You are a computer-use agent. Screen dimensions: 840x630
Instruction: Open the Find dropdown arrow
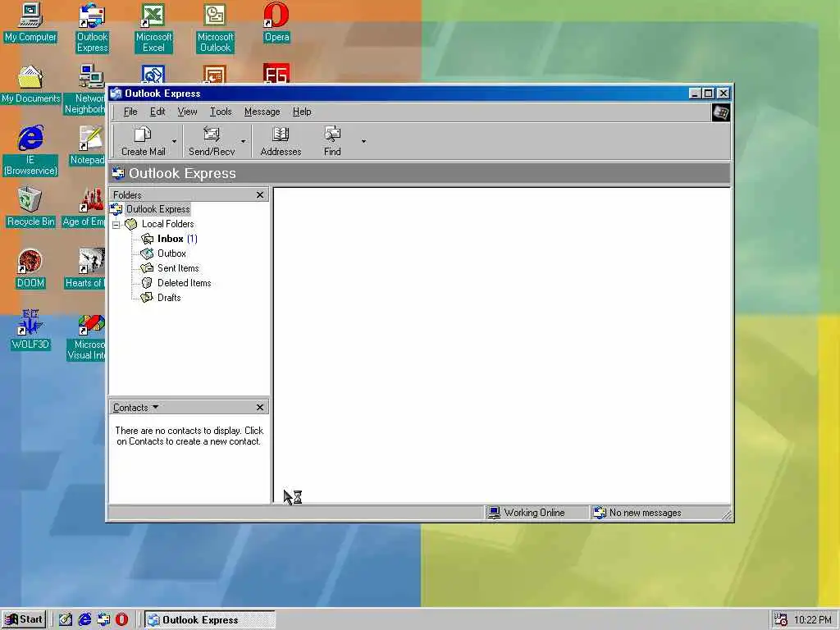click(363, 141)
